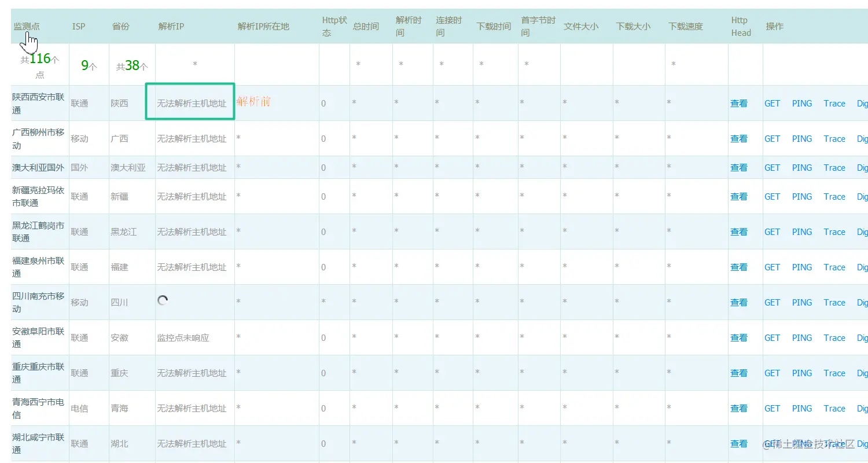
Task: Open 查看 for 重庆重庆市联通 row
Action: click(x=739, y=373)
